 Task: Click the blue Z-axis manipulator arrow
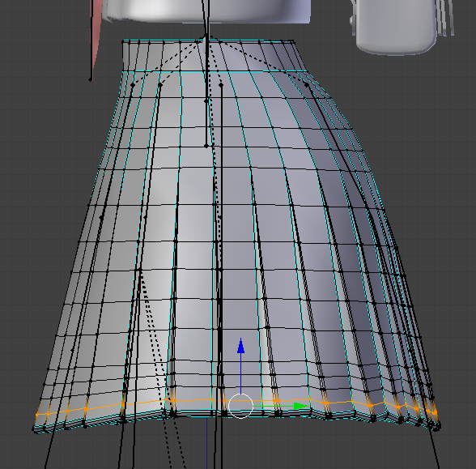(240, 346)
